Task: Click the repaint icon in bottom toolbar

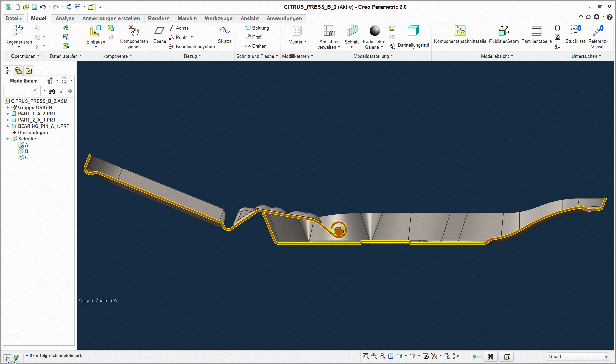Action: click(x=391, y=356)
